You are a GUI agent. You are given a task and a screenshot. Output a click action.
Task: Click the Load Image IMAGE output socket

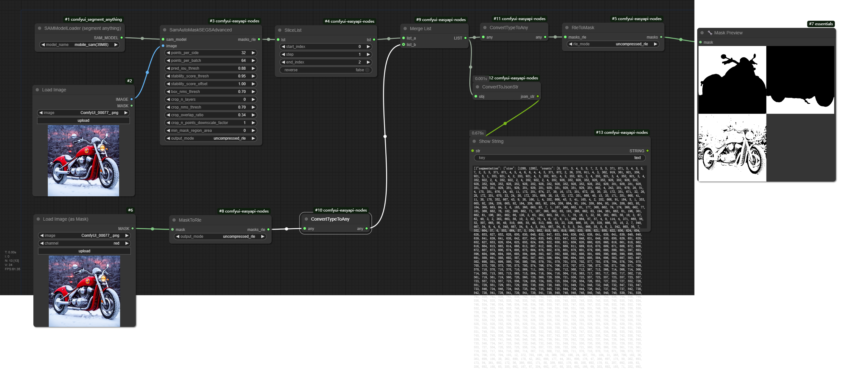click(131, 99)
